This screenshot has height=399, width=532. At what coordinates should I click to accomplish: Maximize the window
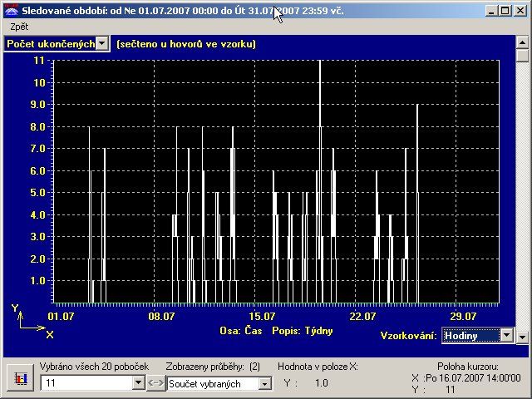[506, 11]
